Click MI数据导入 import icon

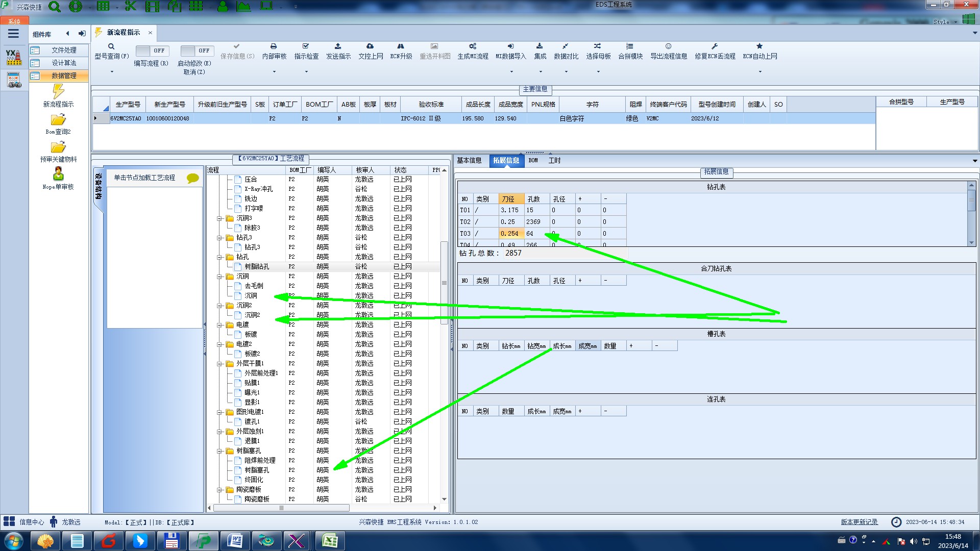pos(510,46)
